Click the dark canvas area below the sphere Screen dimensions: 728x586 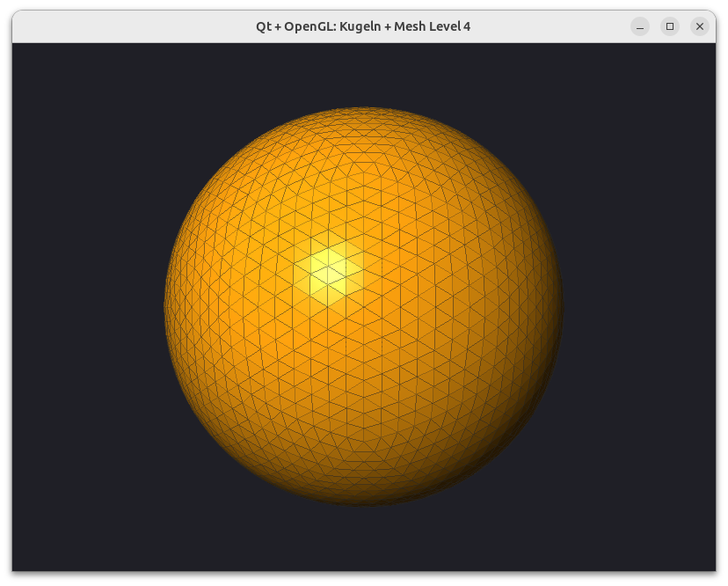click(x=363, y=539)
